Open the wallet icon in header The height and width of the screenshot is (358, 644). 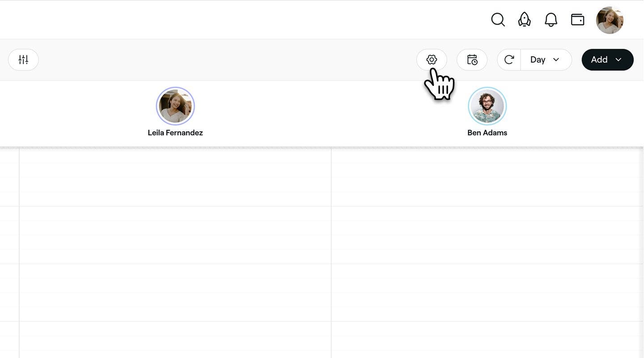tap(577, 20)
